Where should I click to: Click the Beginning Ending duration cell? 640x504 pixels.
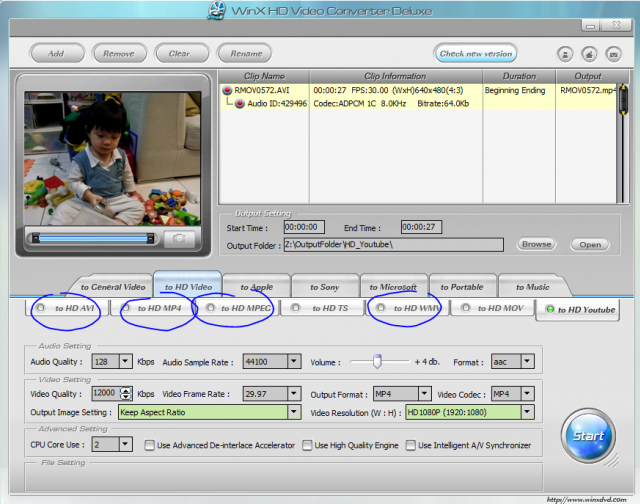515,90
